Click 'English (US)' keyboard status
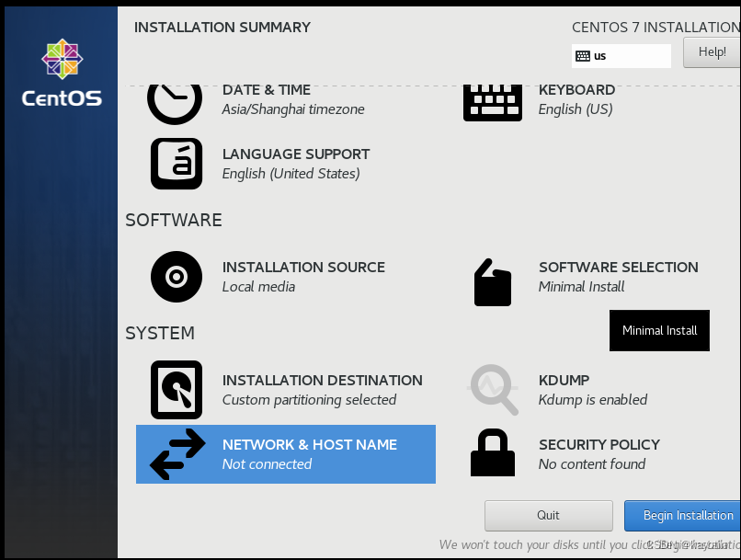741x560 pixels. pyautogui.click(x=576, y=109)
